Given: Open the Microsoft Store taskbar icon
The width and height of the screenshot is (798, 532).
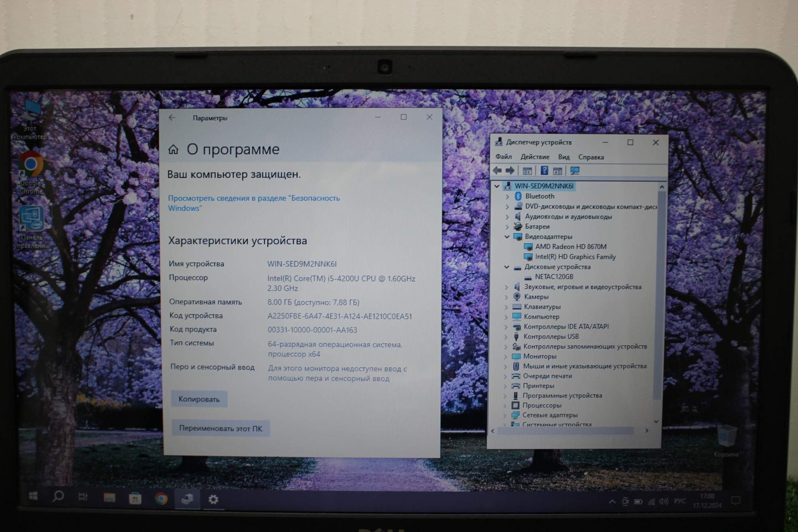Looking at the screenshot, I should click(135, 498).
